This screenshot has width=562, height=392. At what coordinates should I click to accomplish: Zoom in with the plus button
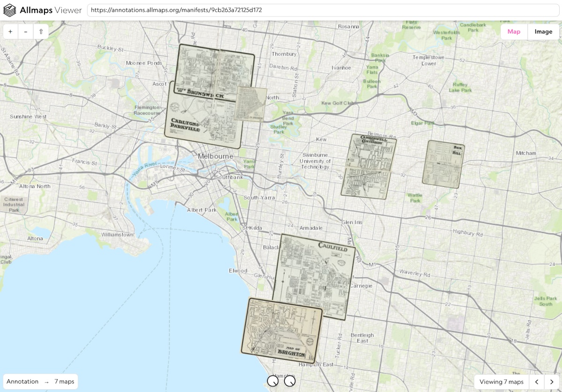coord(10,32)
